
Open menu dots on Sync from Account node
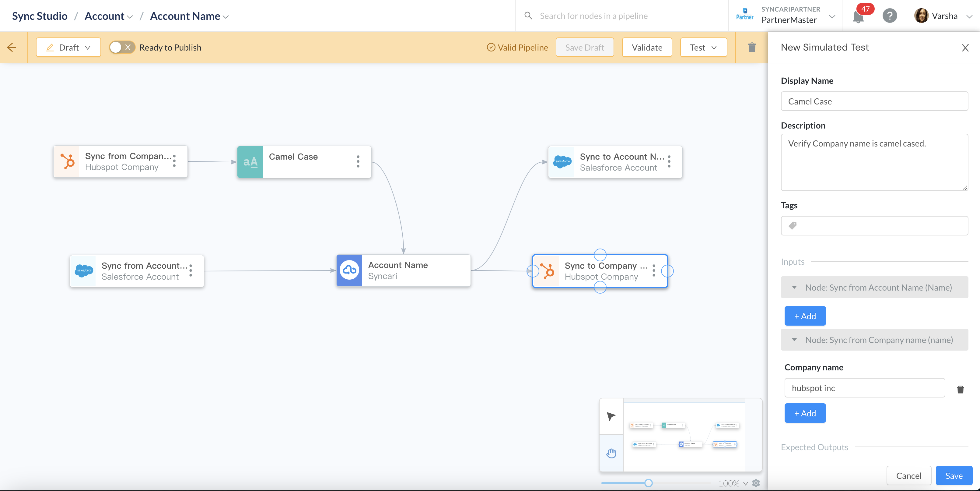(x=191, y=270)
